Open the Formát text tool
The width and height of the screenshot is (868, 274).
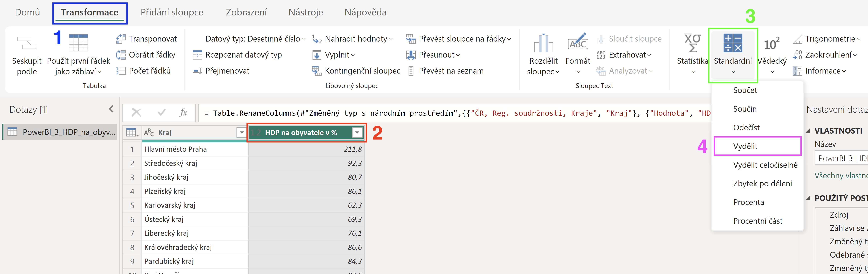point(578,54)
